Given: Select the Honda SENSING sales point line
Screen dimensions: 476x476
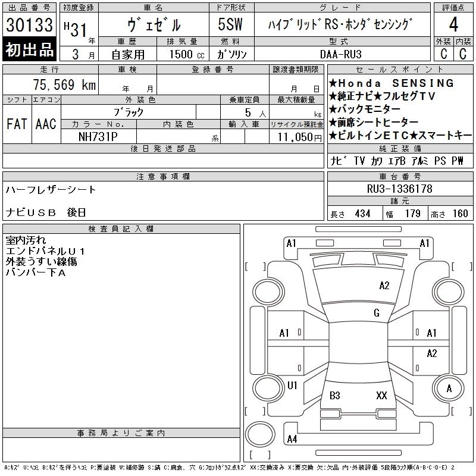Looking at the screenshot, I should (x=391, y=83).
